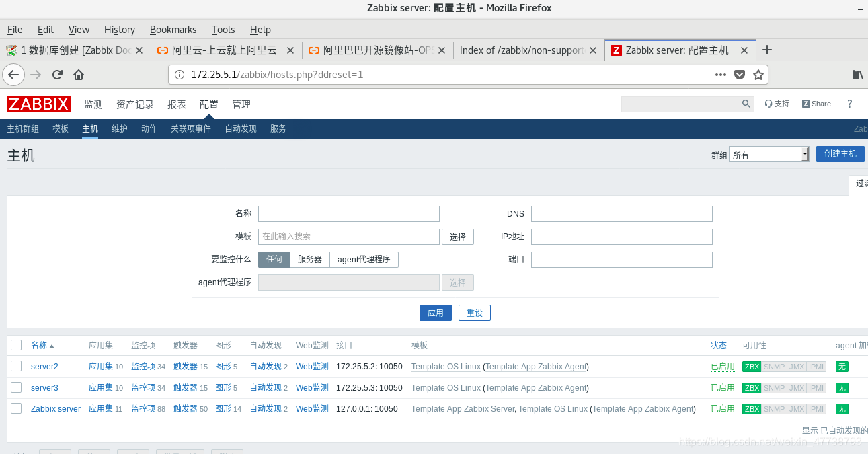Click the 模板 search input

click(349, 237)
